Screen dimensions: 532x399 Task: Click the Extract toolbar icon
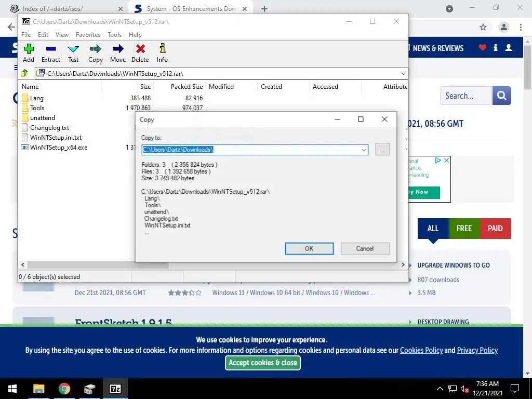(51, 49)
